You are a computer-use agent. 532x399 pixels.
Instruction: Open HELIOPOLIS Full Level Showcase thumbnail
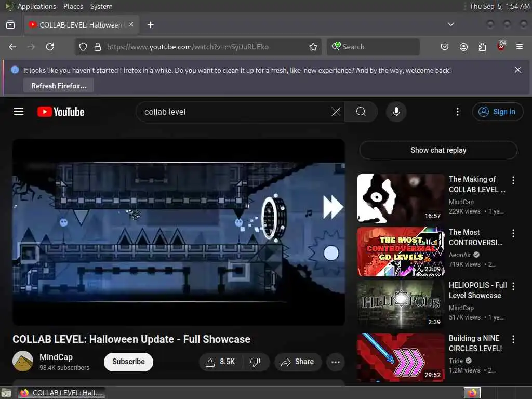(401, 304)
